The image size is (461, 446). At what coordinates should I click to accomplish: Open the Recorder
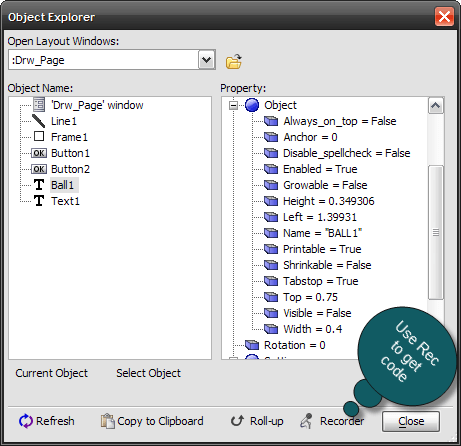click(x=332, y=421)
